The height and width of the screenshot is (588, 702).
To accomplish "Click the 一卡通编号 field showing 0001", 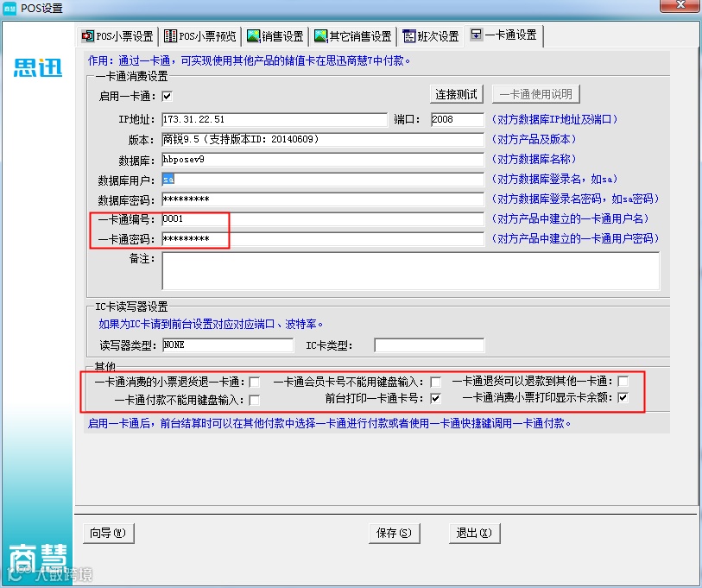I will [x=323, y=219].
